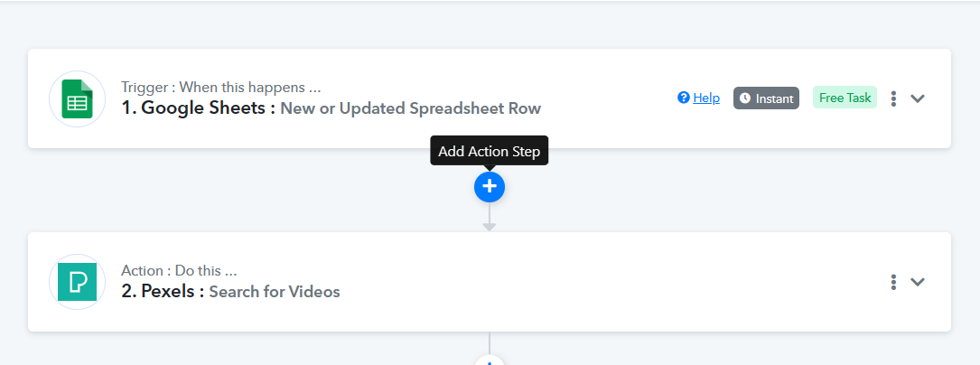This screenshot has height=365, width=980.
Task: Click 'Trigger : When this happens' text
Action: [220, 87]
